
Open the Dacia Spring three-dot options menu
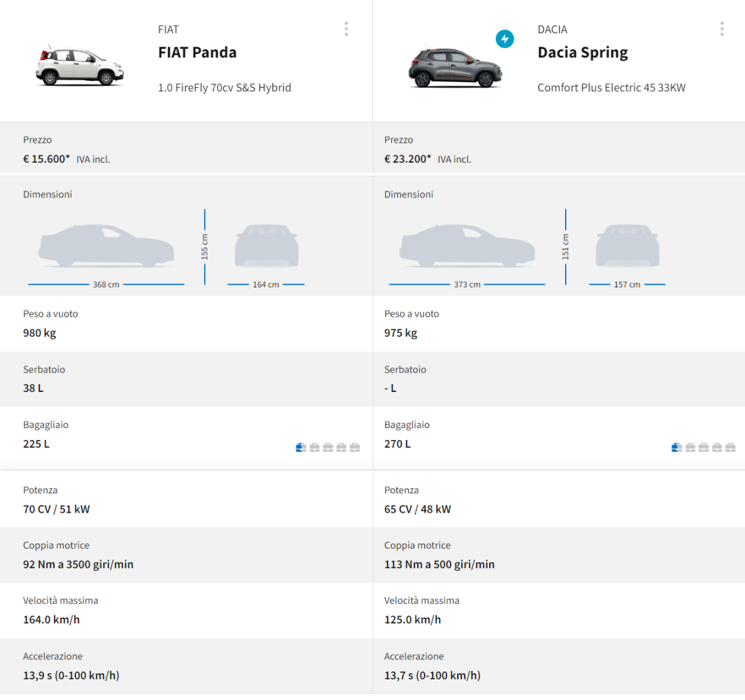coord(722,29)
